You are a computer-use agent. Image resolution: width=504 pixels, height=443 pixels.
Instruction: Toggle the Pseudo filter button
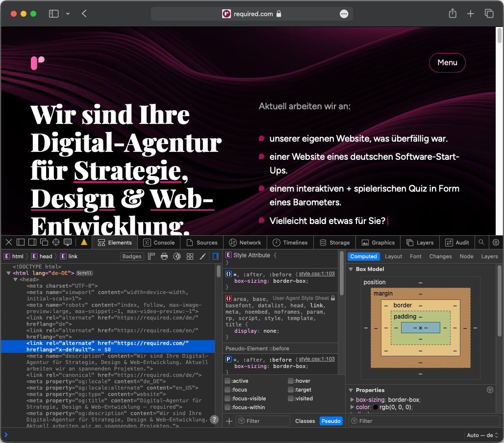coord(331,420)
